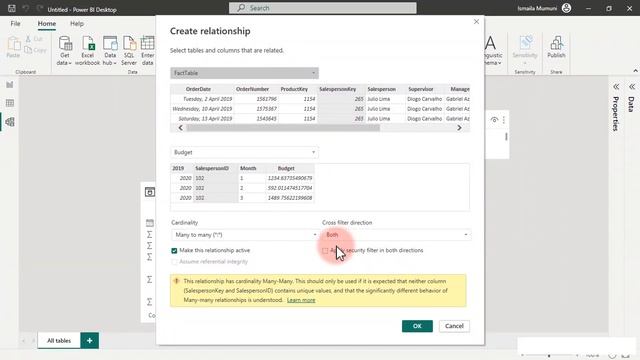640x360 pixels.
Task: Close the Create relationship dialog
Action: 476,22
